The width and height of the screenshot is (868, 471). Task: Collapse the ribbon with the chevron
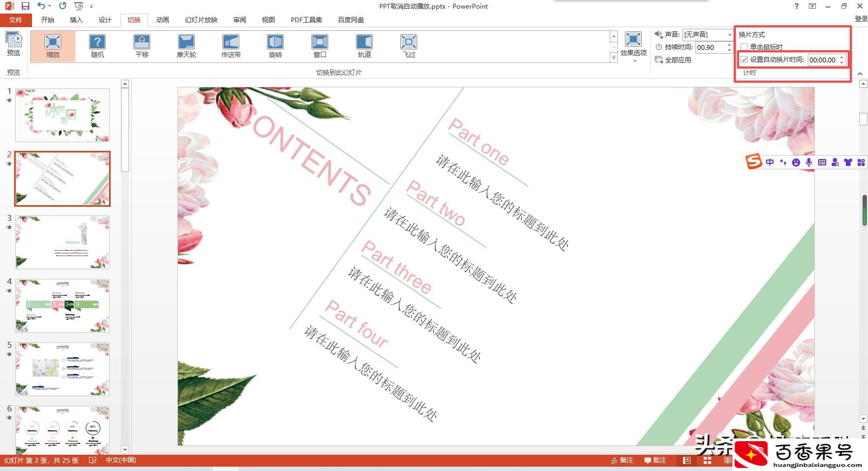tap(860, 73)
